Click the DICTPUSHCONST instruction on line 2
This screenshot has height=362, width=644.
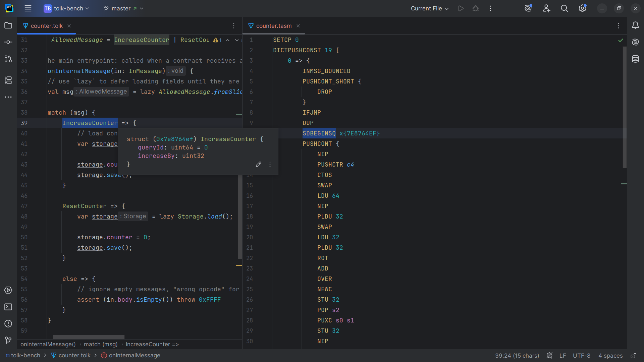click(297, 50)
